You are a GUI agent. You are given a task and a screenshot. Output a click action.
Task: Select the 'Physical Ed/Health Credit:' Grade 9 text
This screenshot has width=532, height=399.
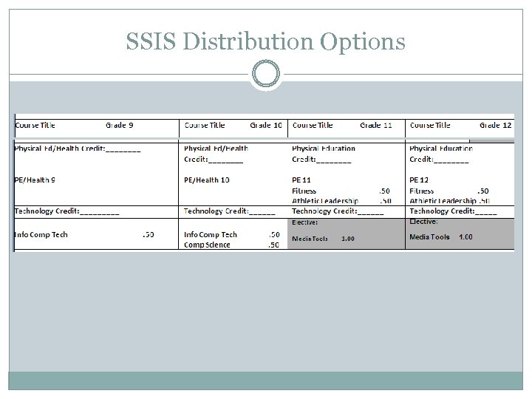(60, 149)
